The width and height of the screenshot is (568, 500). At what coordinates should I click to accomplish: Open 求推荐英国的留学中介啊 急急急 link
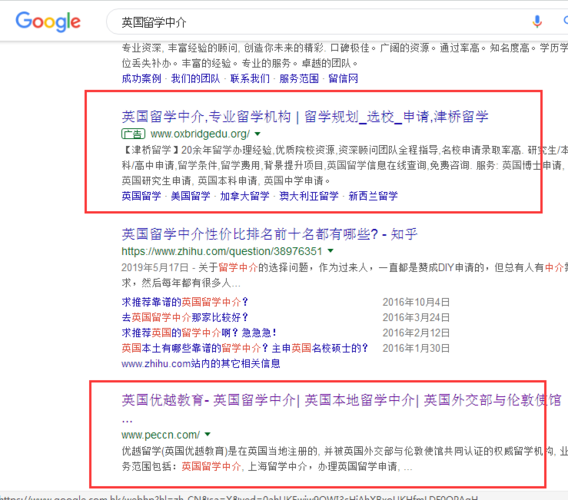[199, 333]
